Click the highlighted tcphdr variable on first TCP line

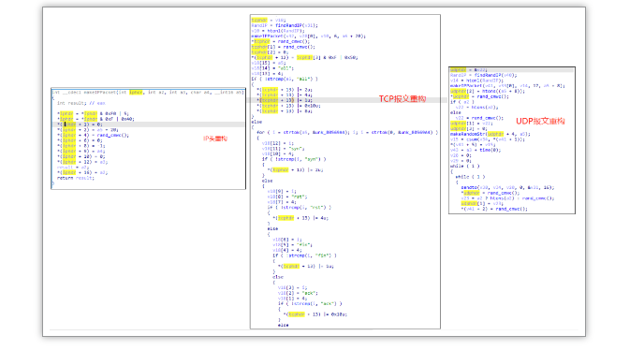point(259,20)
